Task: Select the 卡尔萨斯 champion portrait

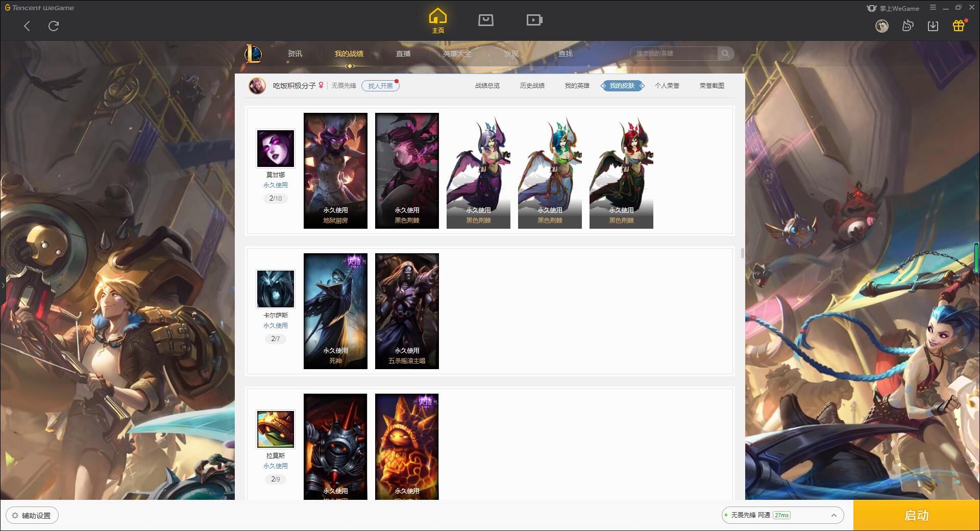Action: tap(276, 289)
